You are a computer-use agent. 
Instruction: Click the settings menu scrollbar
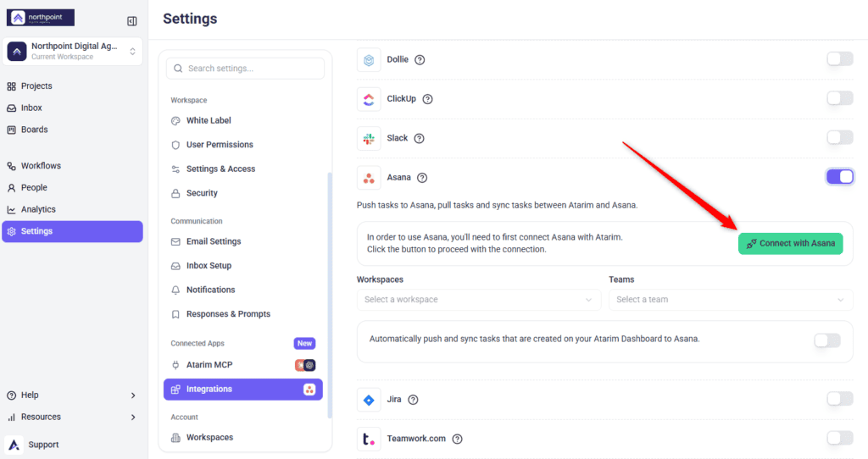tap(330, 296)
